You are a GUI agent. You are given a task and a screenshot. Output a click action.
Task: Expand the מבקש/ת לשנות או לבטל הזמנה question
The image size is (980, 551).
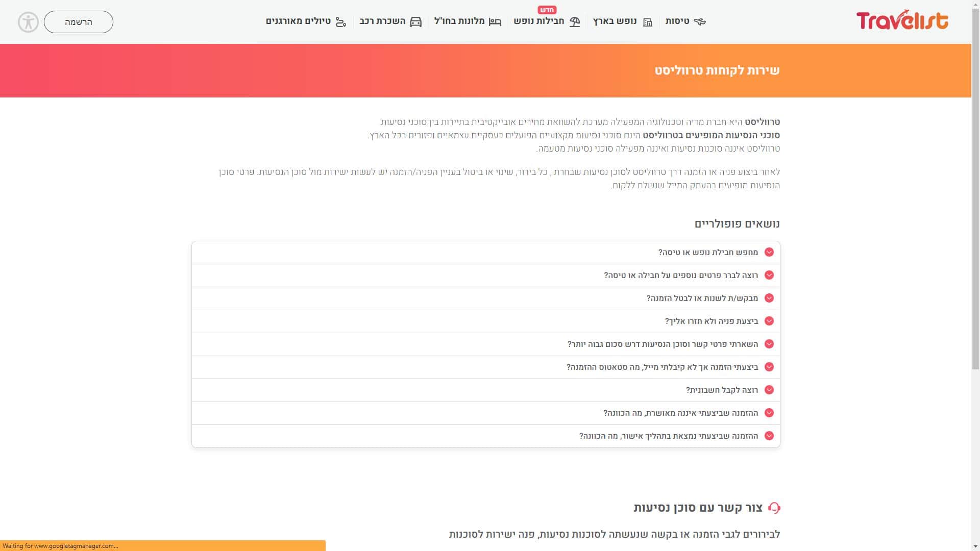pos(702,298)
